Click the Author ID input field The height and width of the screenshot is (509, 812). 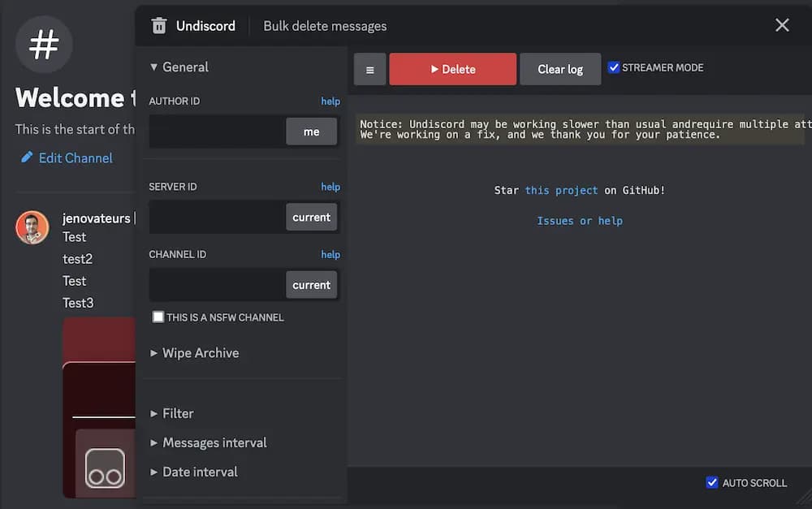217,132
